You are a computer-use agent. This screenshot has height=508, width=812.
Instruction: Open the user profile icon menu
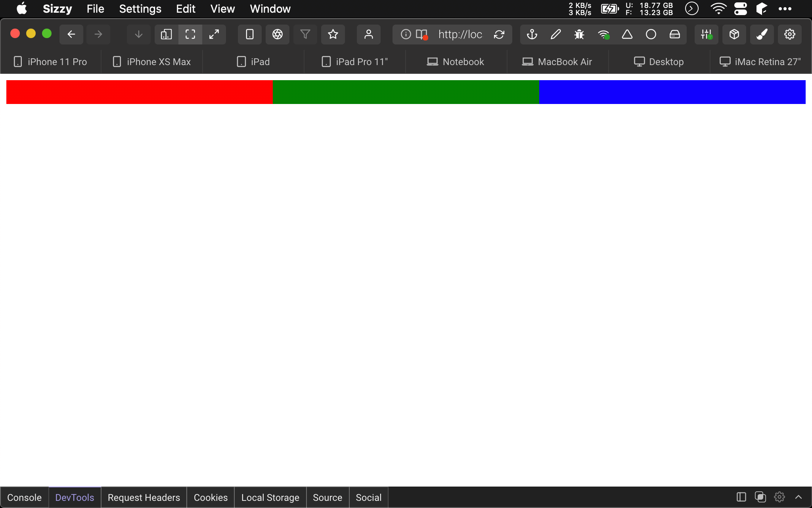tap(369, 35)
